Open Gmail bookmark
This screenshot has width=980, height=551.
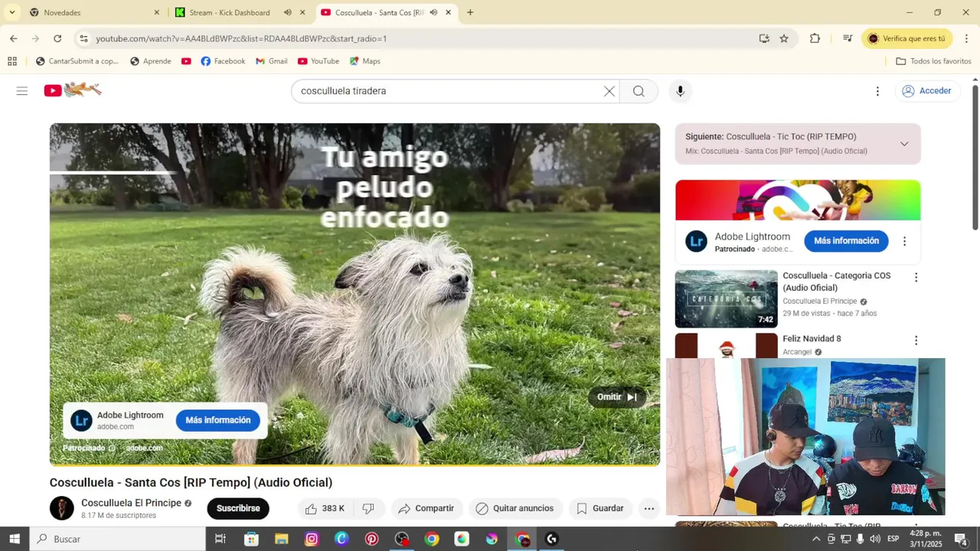click(272, 61)
